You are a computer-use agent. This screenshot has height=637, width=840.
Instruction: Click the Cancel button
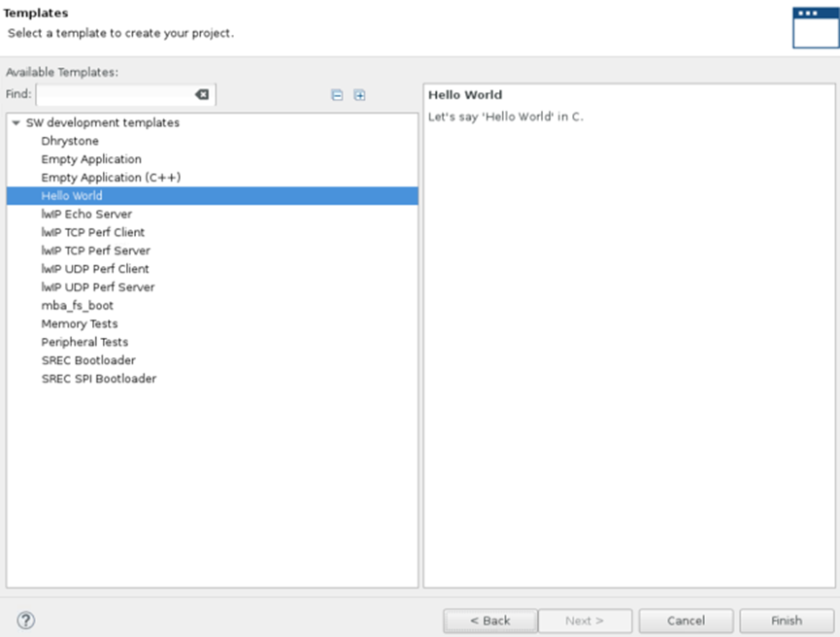[x=686, y=620]
